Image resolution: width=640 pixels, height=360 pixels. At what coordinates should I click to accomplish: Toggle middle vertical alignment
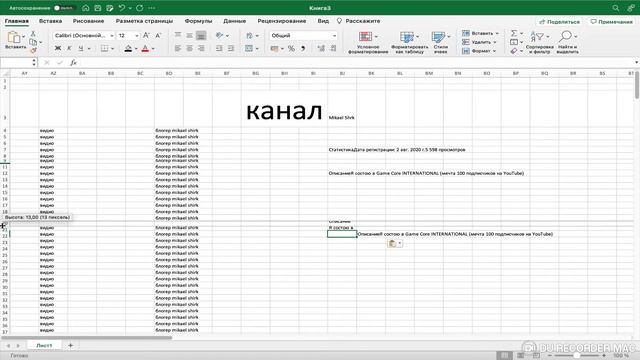pyautogui.click(x=189, y=36)
